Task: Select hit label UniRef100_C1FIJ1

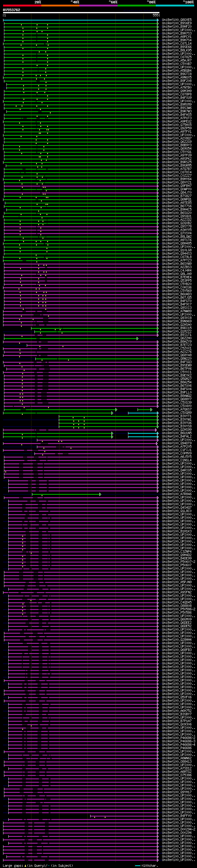Action: click(177, 450)
